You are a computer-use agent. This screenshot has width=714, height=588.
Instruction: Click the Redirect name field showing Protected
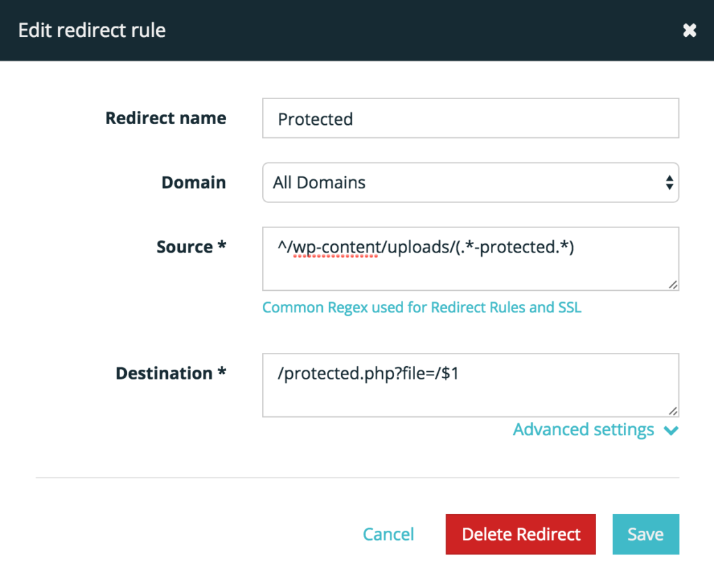coord(471,118)
